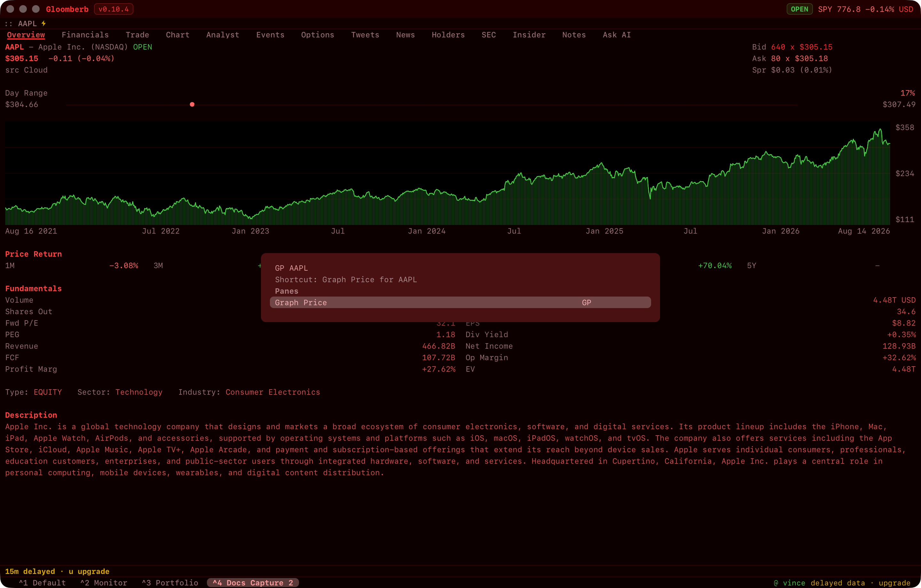Open the Ask AI tab
This screenshot has width=921, height=588.
click(x=617, y=35)
